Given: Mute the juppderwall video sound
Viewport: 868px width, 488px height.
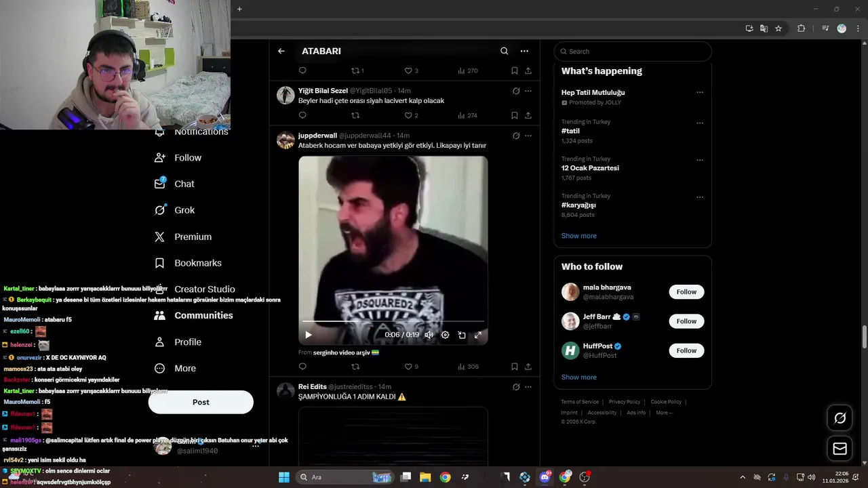Looking at the screenshot, I should click(429, 335).
